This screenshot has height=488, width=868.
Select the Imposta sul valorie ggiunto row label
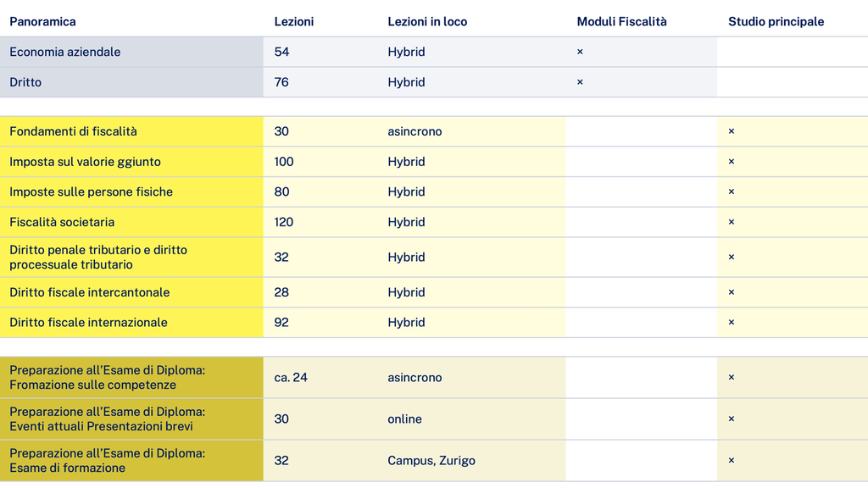85,162
